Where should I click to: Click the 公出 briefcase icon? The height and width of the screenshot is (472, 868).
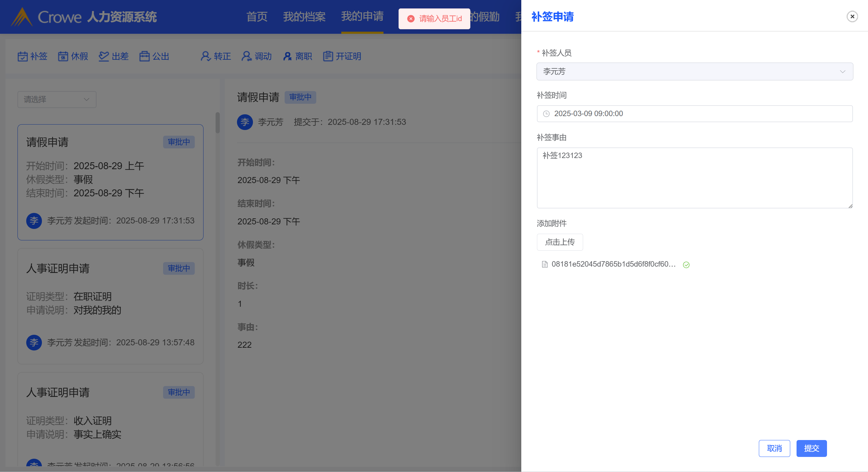(144, 56)
